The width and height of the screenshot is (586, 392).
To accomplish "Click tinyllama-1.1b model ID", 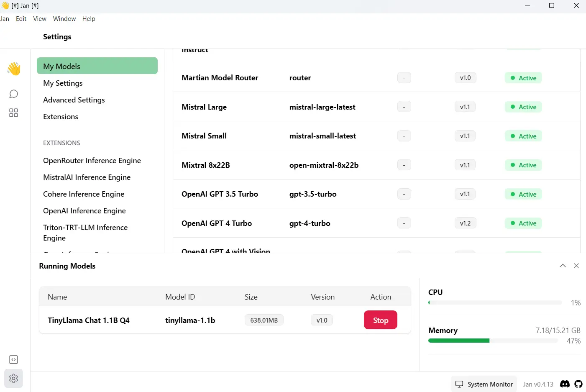I will (x=190, y=320).
